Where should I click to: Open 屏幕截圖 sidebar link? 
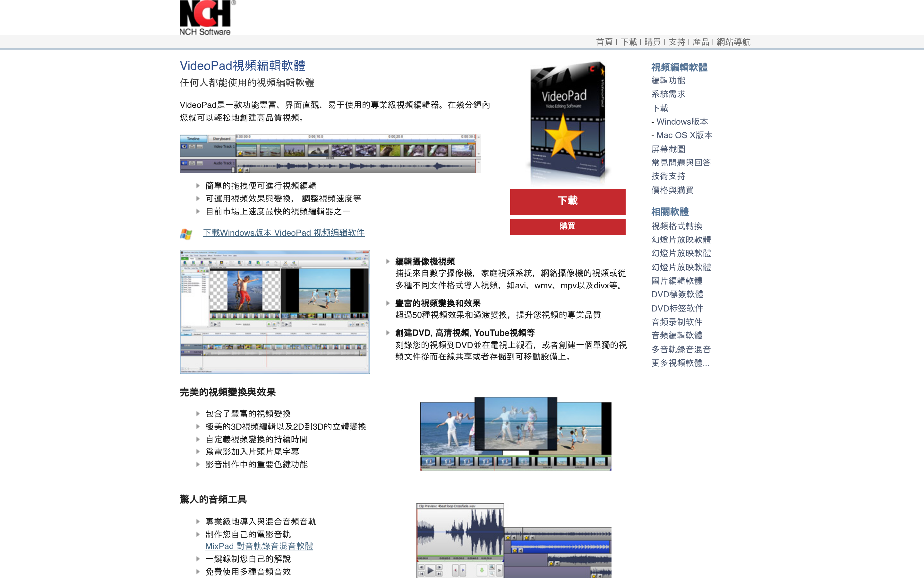point(668,149)
